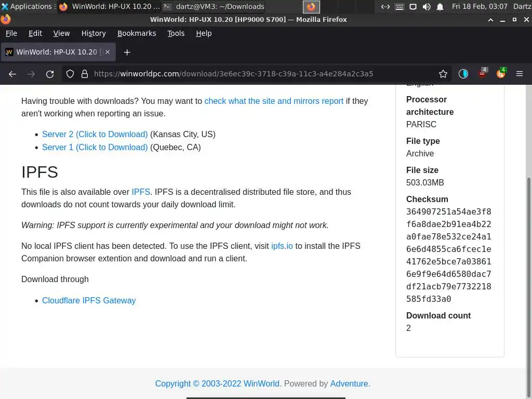Open the network connection tray icon

point(385,7)
